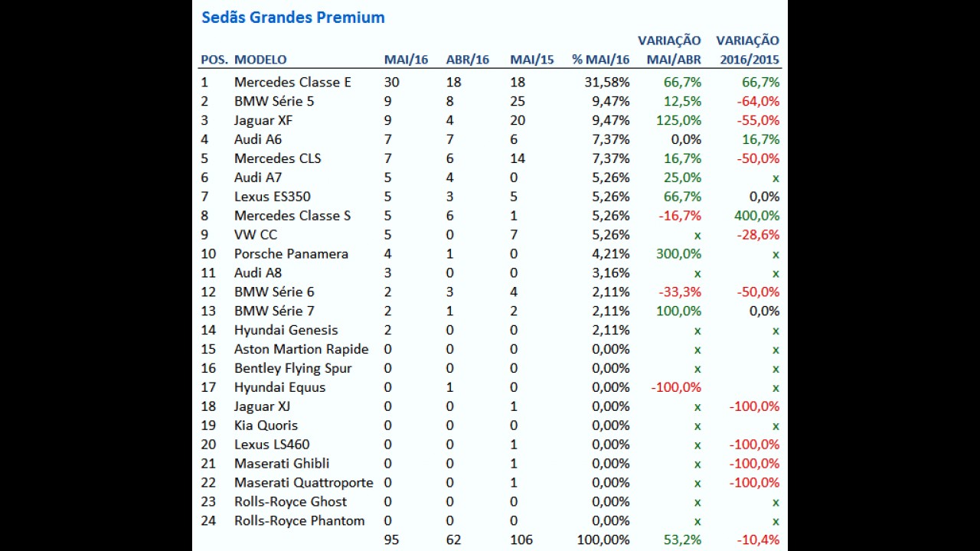Select the 'Kia Quoris' model name
The image size is (980, 551).
click(266, 425)
